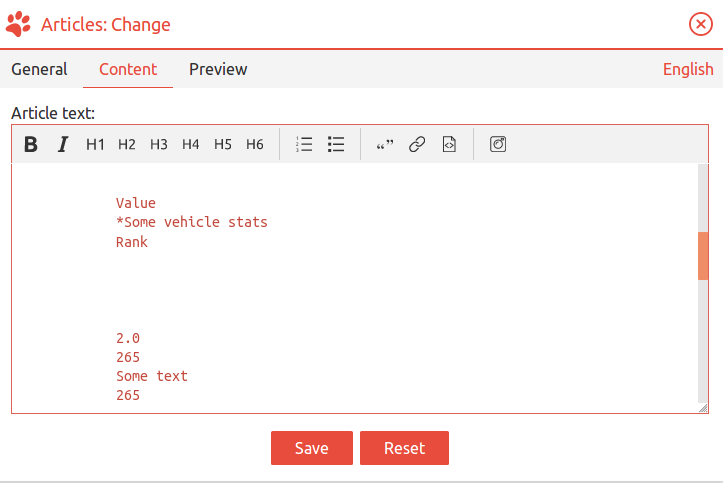
Task: Place cursor on "*Some vehicle stats" line
Action: 192,222
